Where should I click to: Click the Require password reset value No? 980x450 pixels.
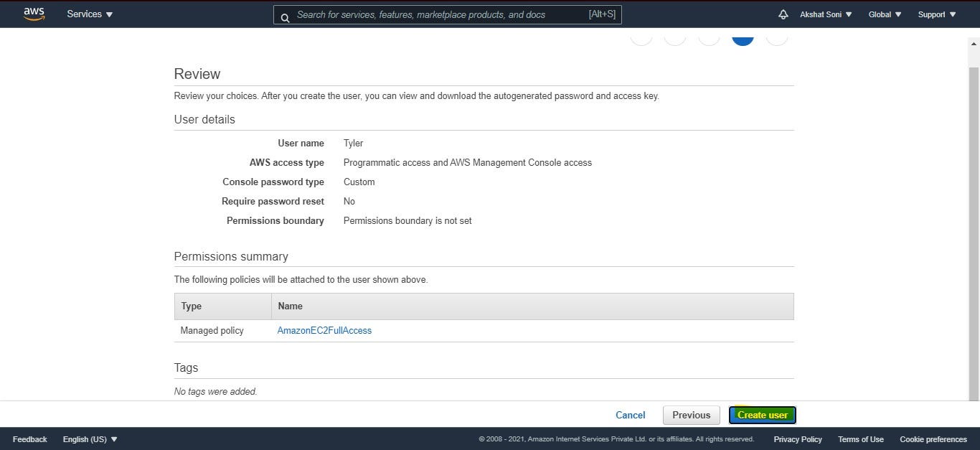tap(349, 202)
